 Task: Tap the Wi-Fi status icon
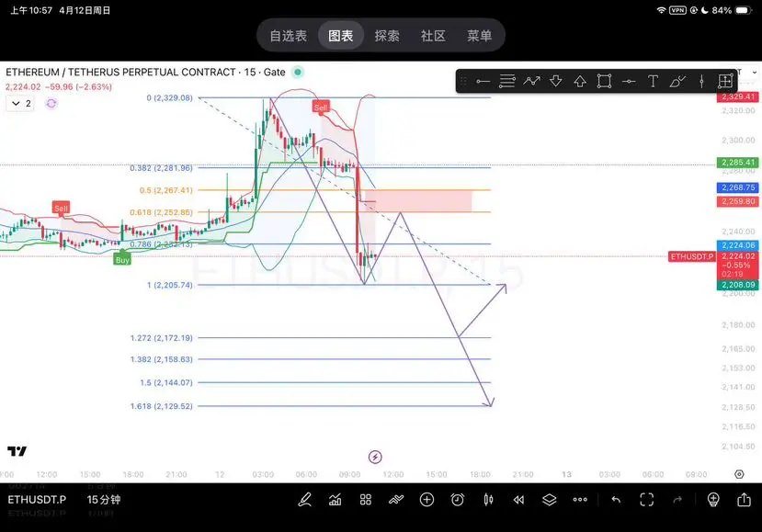pyautogui.click(x=661, y=10)
